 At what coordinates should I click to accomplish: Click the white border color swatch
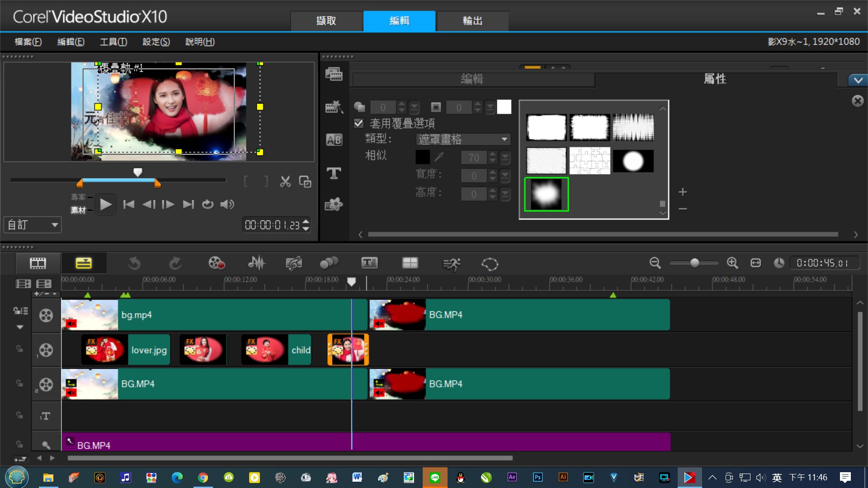pos(504,107)
